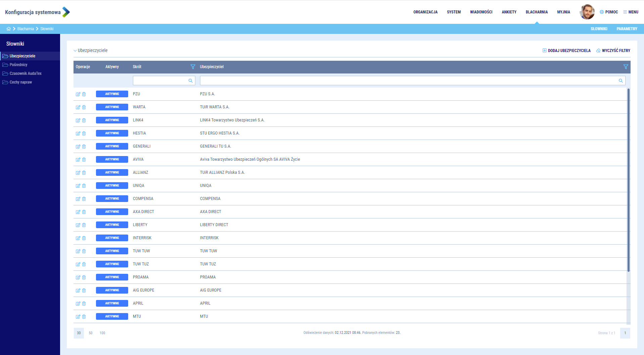Click DODAJ UBEZPIECZYCIELA button
The image size is (644, 355).
(566, 51)
